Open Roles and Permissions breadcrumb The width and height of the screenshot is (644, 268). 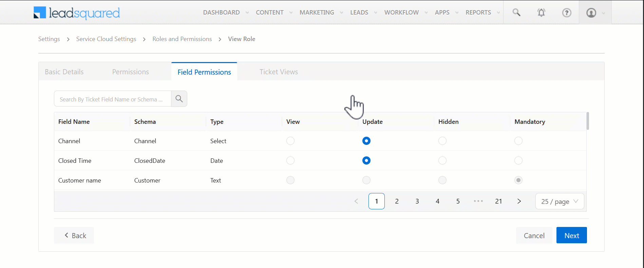(x=182, y=39)
